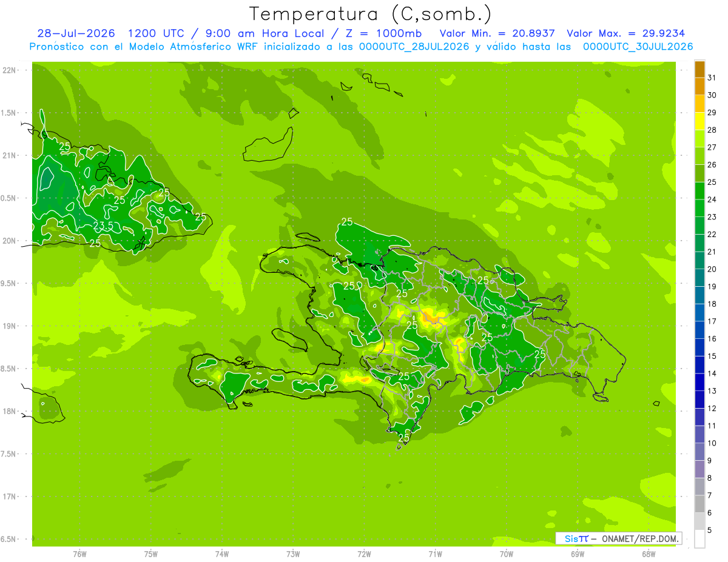Select '1200 UTC' time text in header

155,33
